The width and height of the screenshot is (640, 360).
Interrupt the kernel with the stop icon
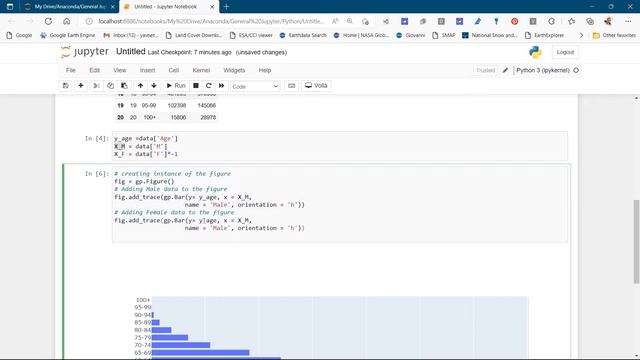pos(196,86)
